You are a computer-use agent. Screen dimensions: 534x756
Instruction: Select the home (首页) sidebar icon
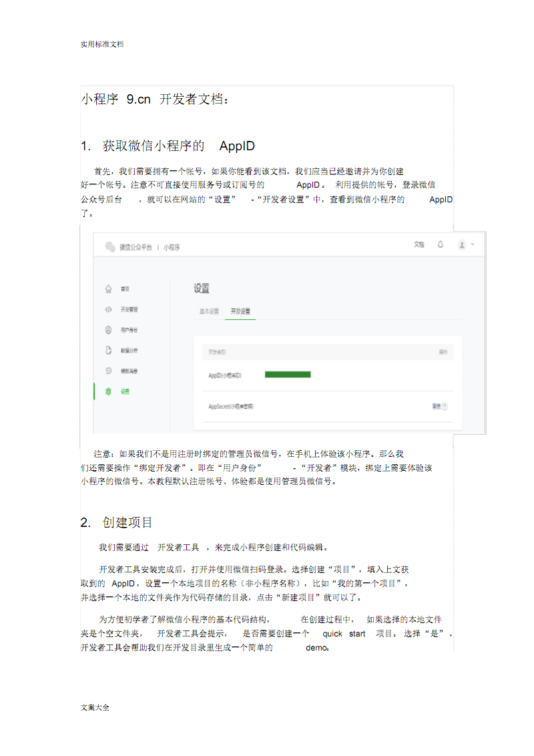pos(108,289)
